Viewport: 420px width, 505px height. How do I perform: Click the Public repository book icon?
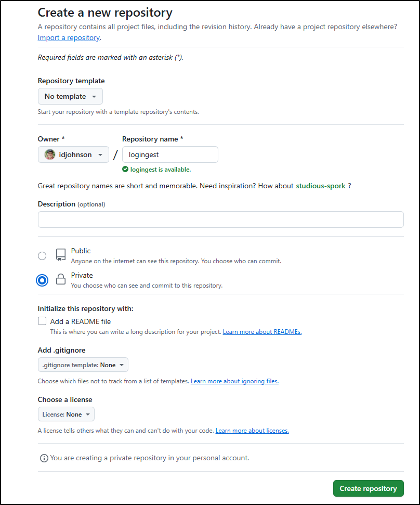pos(61,254)
